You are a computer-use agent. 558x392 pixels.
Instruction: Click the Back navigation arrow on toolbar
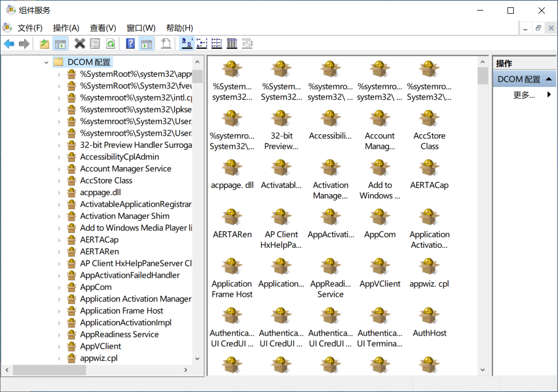9,44
